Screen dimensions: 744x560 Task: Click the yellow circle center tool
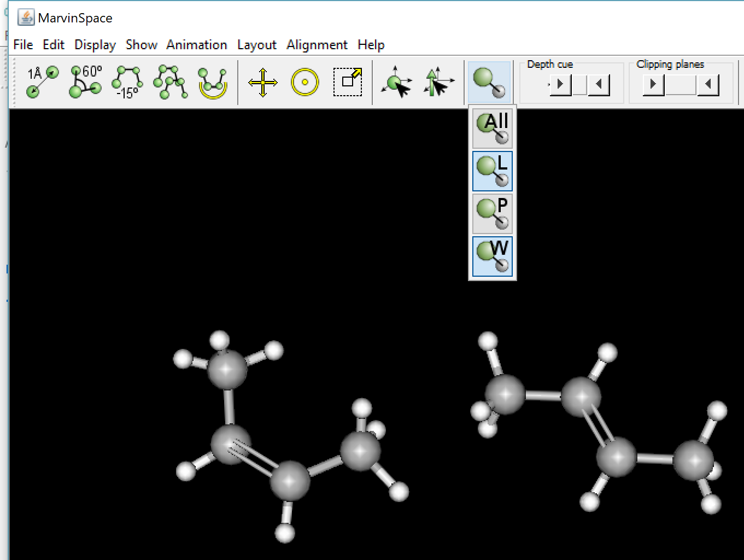point(304,83)
